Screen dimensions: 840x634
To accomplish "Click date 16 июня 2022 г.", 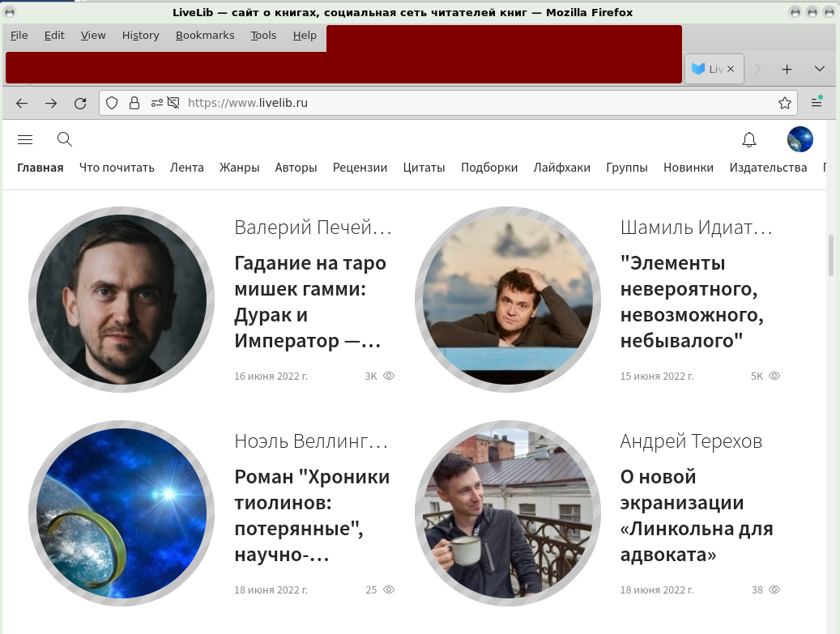I will click(x=271, y=376).
